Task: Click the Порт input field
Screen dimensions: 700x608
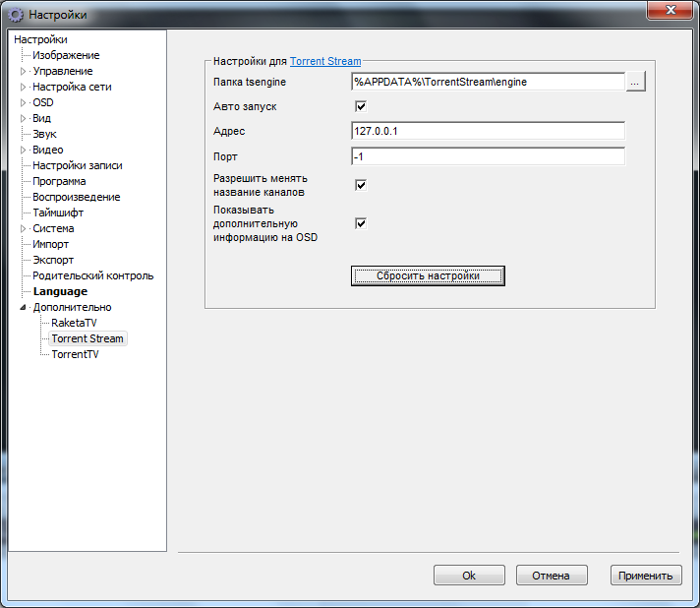Action: coord(488,156)
